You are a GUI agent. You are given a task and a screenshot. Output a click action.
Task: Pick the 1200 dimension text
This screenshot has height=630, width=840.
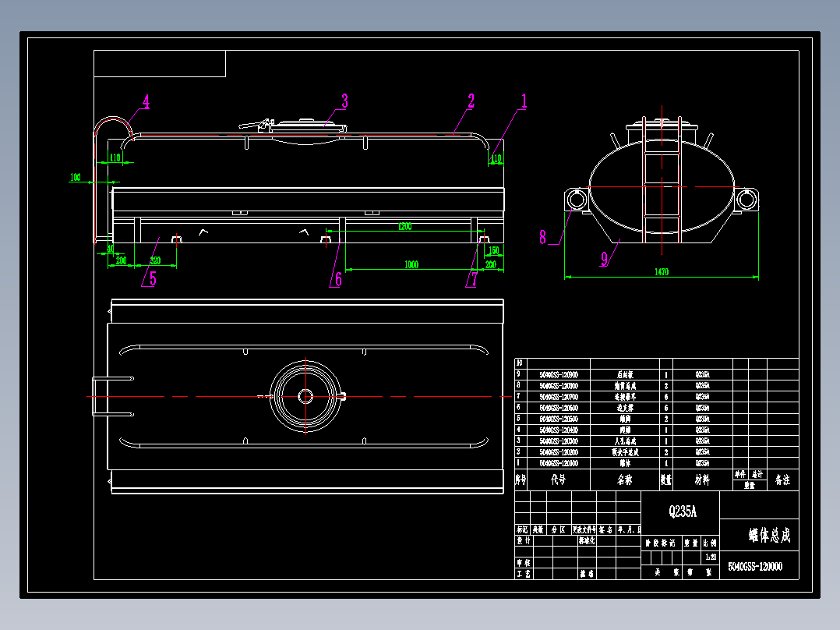click(x=405, y=226)
